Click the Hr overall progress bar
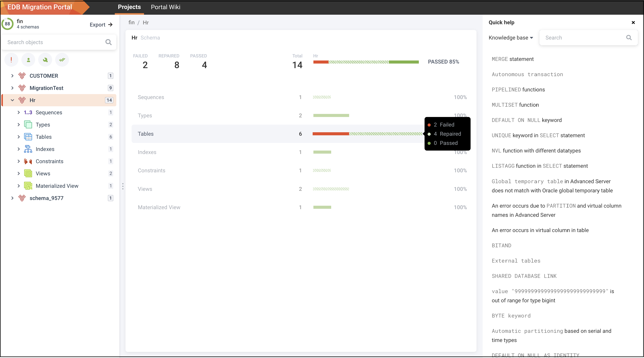 (366, 62)
